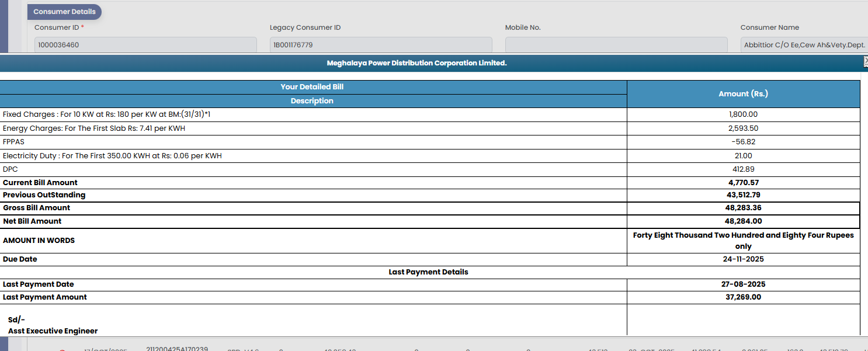Click the FPPAS amount value -56.82
The image size is (868, 351).
[743, 142]
